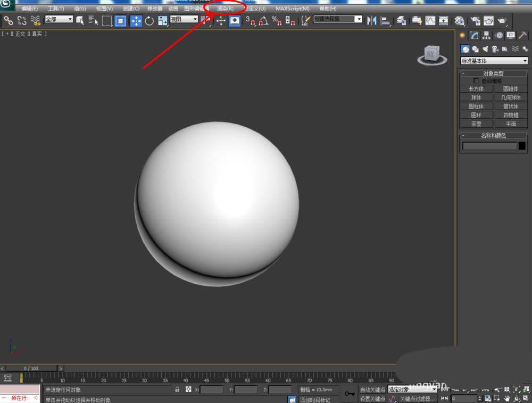
Task: Open the 渲染(R) render menu
Action: click(x=225, y=9)
